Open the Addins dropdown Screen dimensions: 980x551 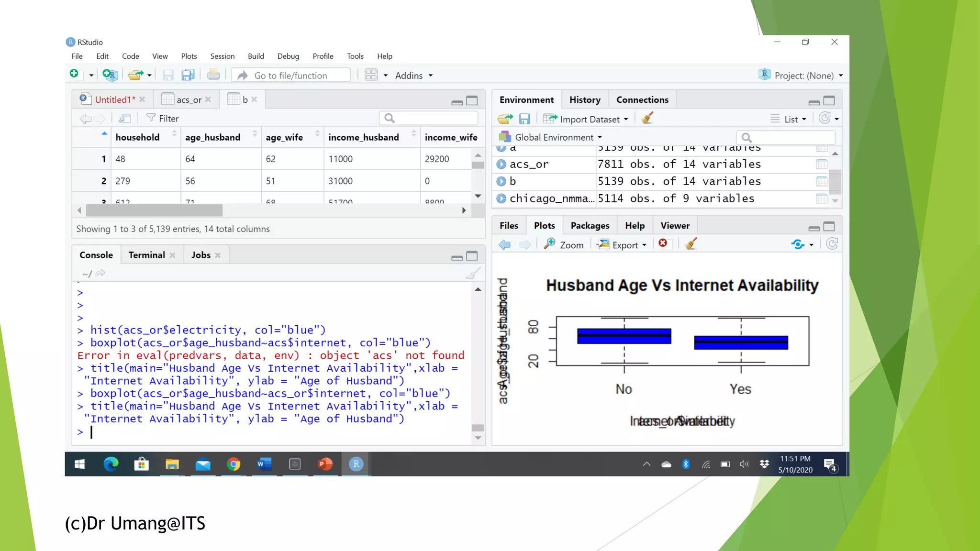pos(414,76)
